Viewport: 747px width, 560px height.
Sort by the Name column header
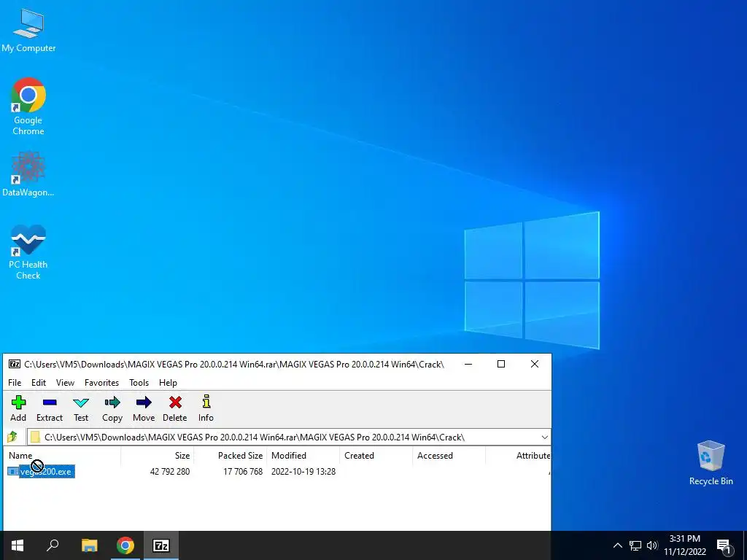62,456
